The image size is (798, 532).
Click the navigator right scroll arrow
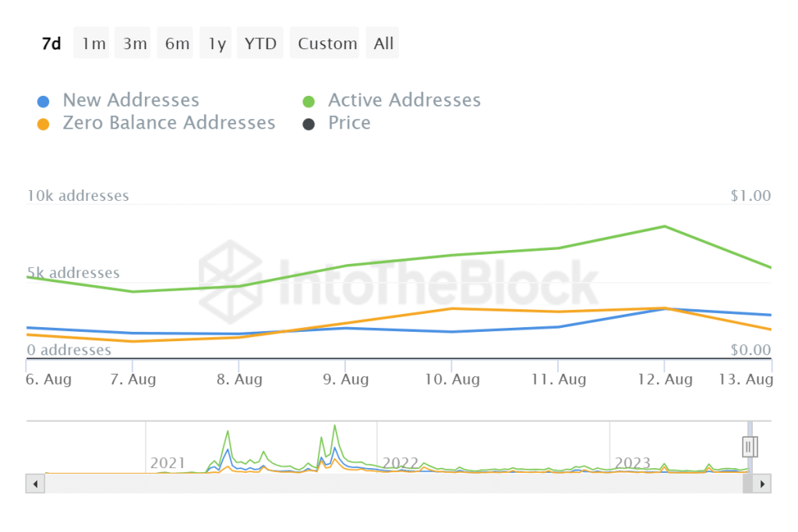pyautogui.click(x=763, y=484)
